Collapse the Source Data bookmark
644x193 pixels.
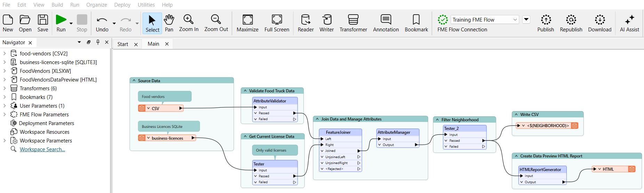click(134, 80)
